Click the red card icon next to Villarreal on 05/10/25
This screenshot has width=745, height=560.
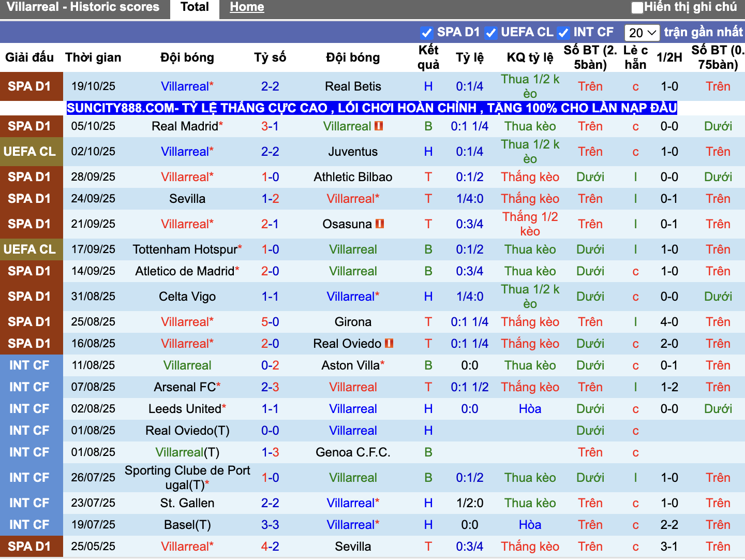[x=379, y=126]
